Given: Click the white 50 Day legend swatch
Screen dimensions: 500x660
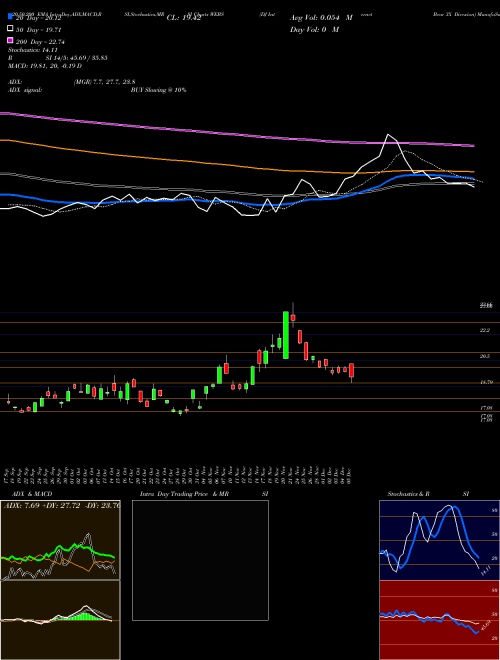Looking at the screenshot, I should [11, 29].
